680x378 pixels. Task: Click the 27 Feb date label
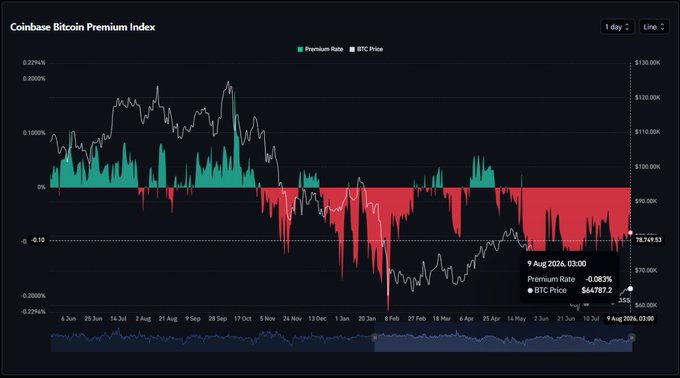tap(416, 319)
